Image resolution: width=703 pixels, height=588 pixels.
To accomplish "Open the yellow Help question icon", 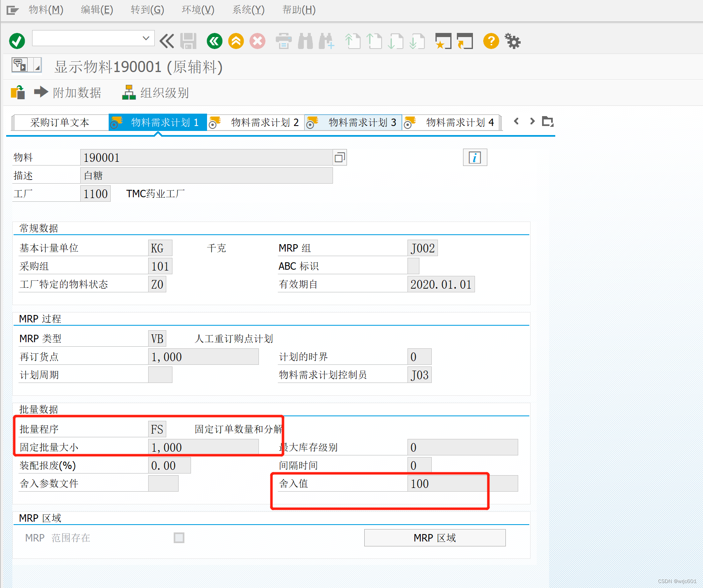I will point(491,41).
